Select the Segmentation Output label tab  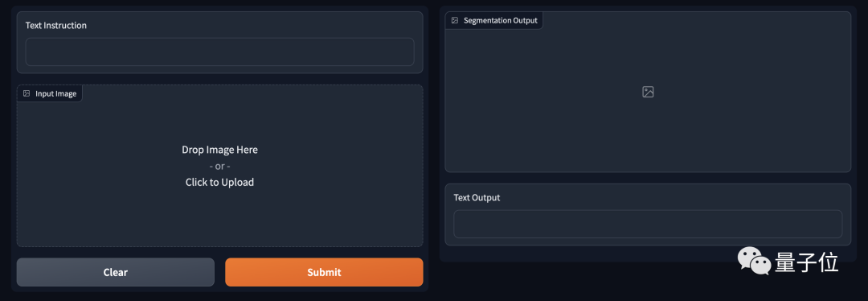[494, 20]
